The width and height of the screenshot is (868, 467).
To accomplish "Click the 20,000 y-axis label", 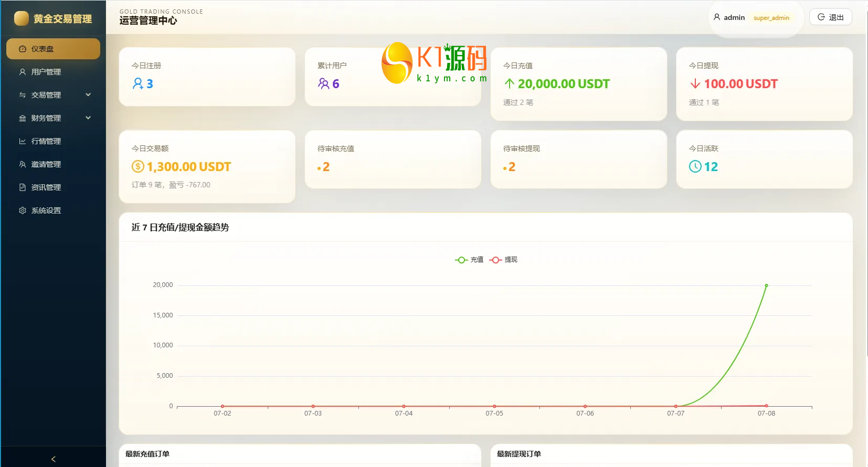I will [163, 285].
